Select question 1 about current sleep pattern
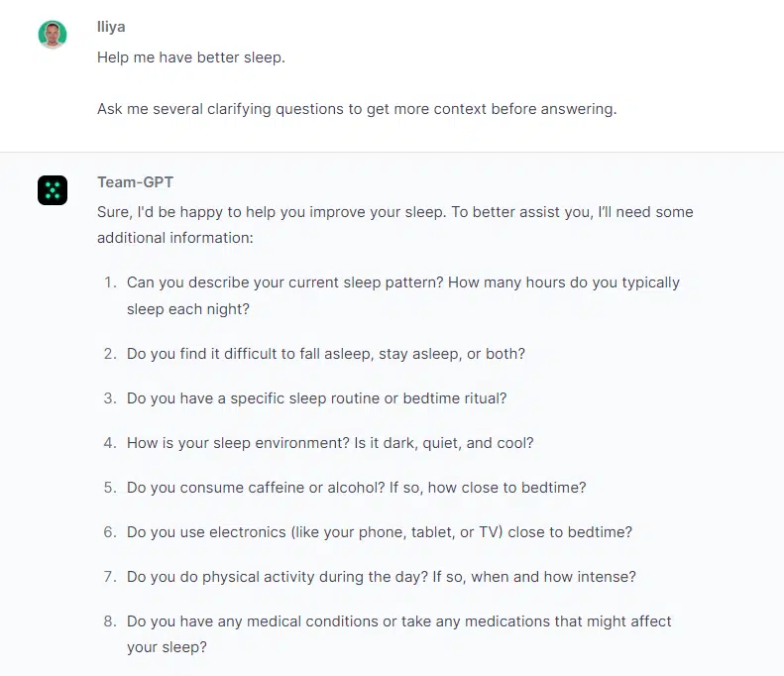Image resolution: width=784 pixels, height=676 pixels. coord(403,295)
